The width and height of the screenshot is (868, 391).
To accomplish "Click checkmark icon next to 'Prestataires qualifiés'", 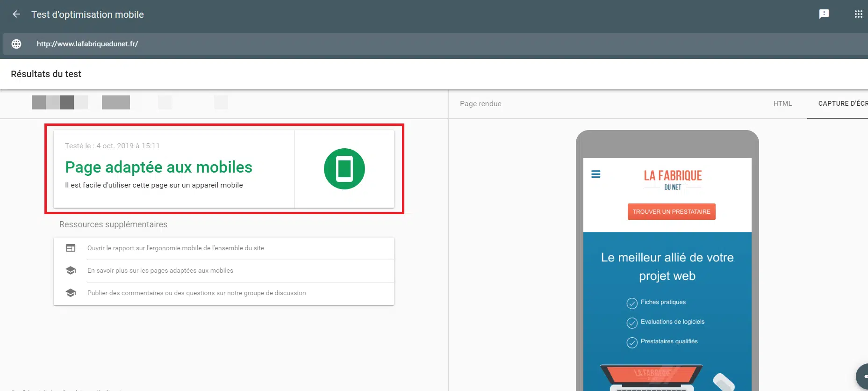I will click(x=631, y=343).
